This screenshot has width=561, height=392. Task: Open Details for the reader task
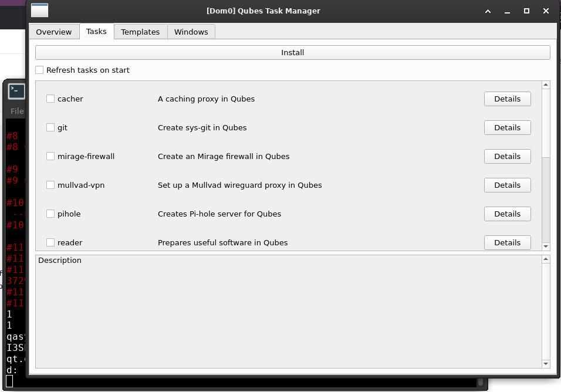[x=507, y=242]
